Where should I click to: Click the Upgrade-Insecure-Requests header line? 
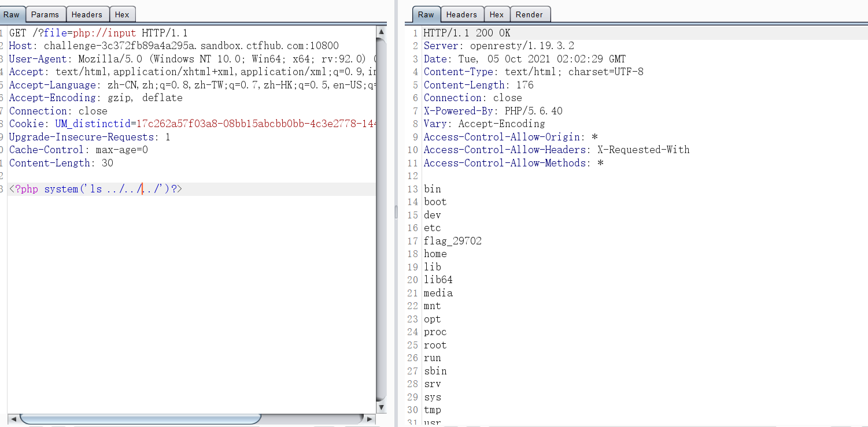pos(90,137)
